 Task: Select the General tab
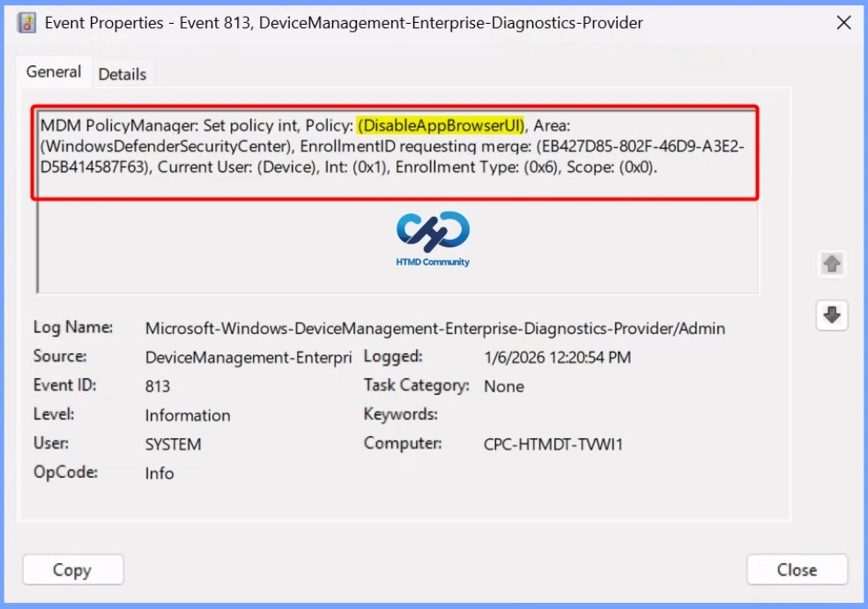(54, 71)
